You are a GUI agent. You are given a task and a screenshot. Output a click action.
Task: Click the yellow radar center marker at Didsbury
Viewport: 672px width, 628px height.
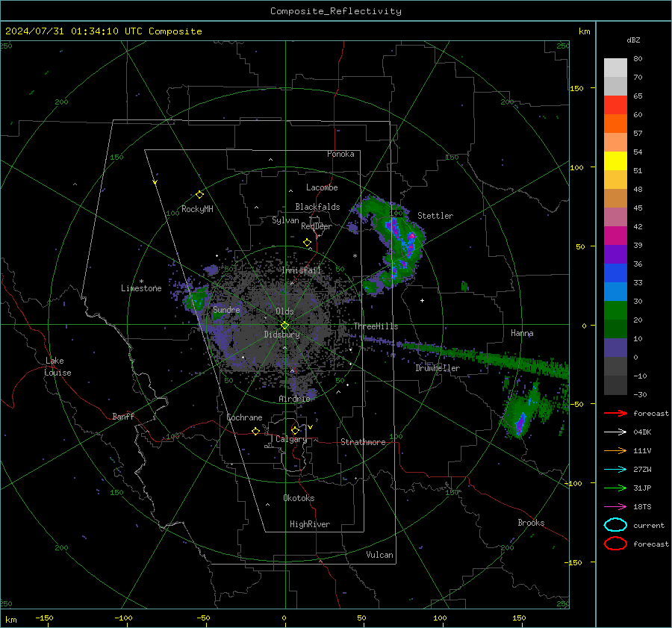284,326
